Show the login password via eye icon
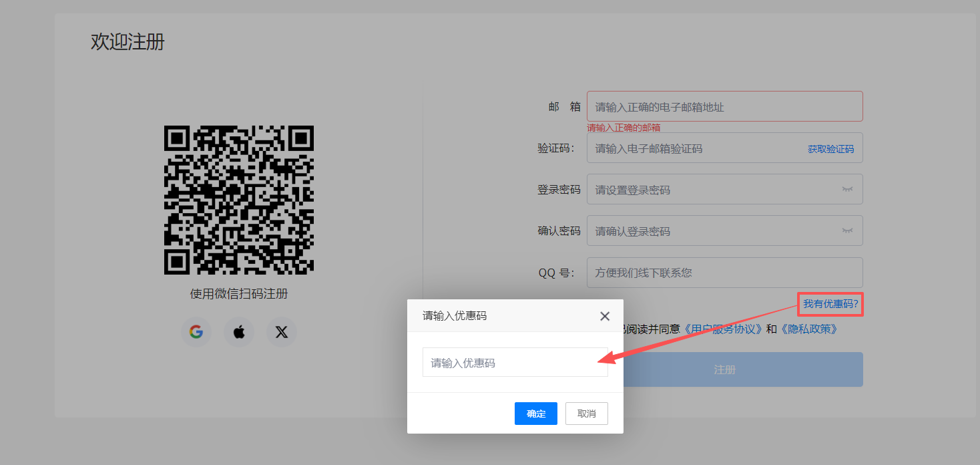 pyautogui.click(x=848, y=190)
